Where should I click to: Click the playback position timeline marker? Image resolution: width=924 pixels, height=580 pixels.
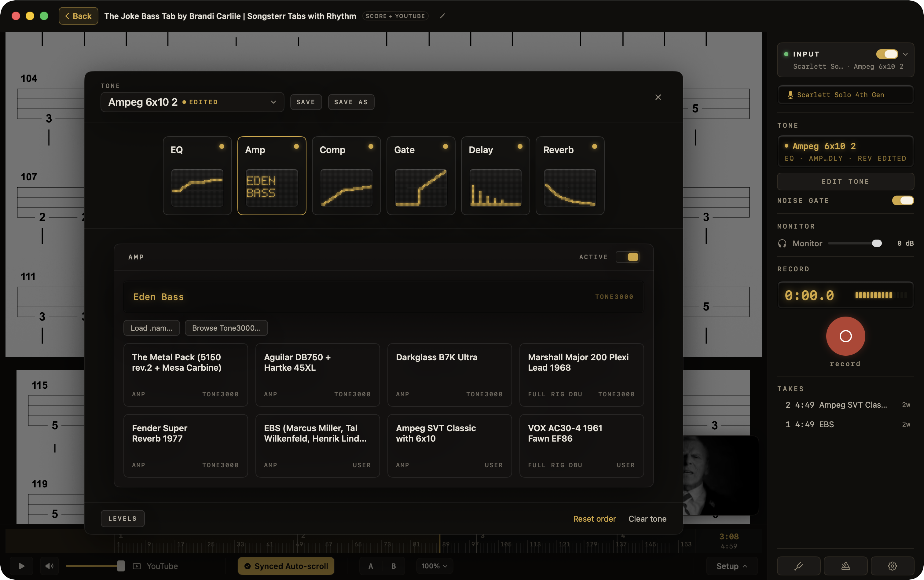pos(440,544)
